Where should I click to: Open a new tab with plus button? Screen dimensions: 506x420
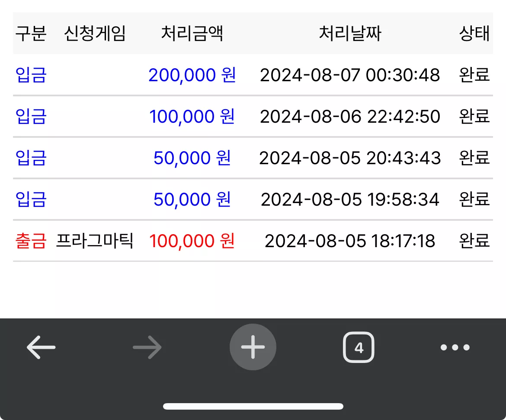pos(253,347)
